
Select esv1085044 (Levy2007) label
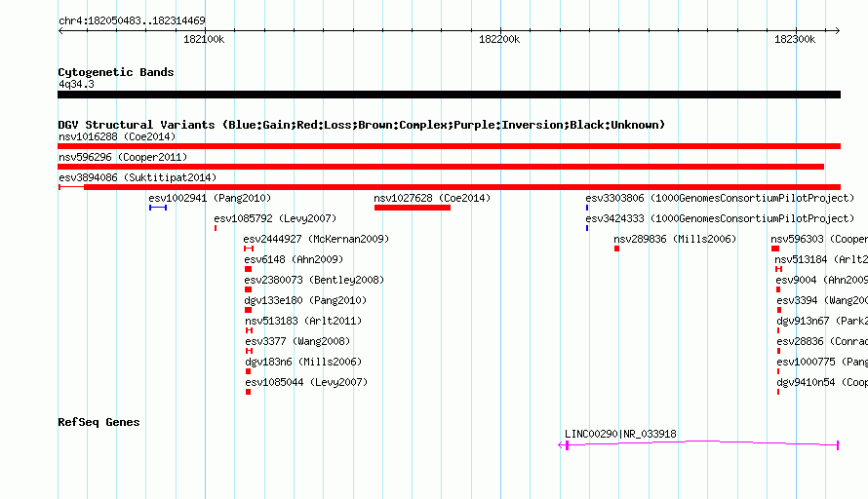click(306, 382)
